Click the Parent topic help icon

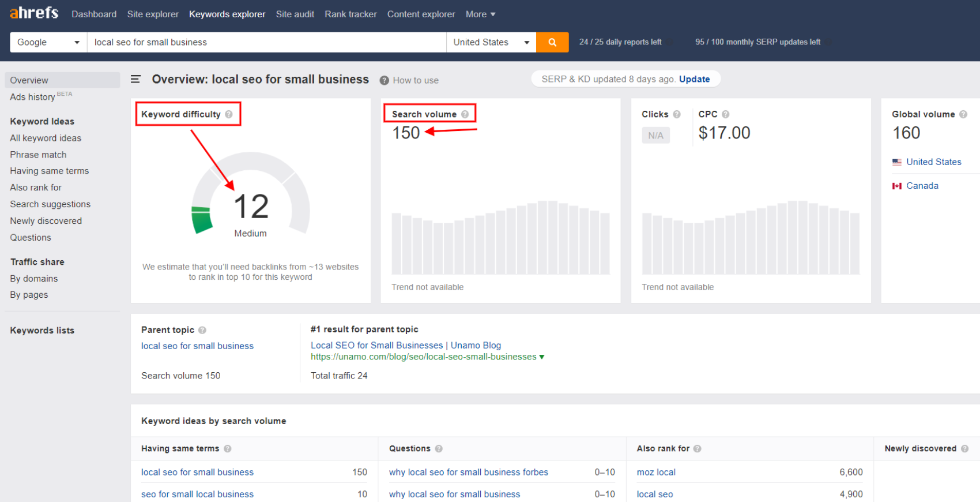[x=202, y=330]
